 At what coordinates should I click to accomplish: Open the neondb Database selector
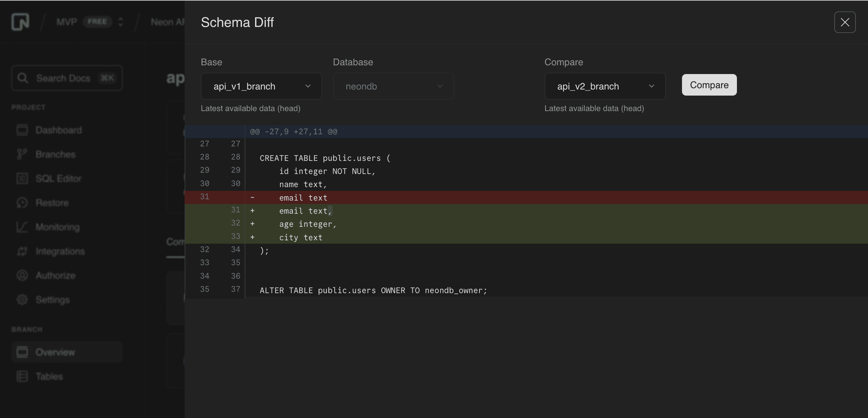(393, 86)
